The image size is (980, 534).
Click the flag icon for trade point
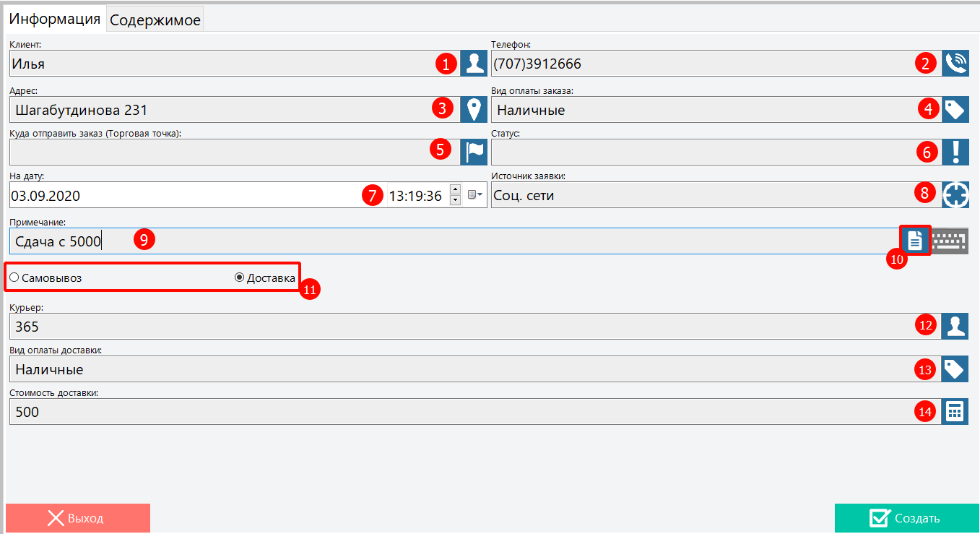[474, 152]
